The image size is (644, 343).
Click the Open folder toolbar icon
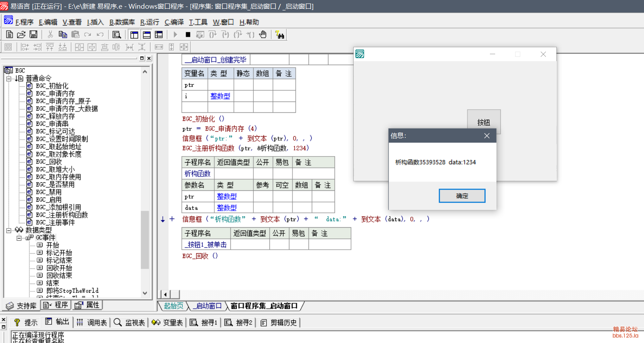21,35
